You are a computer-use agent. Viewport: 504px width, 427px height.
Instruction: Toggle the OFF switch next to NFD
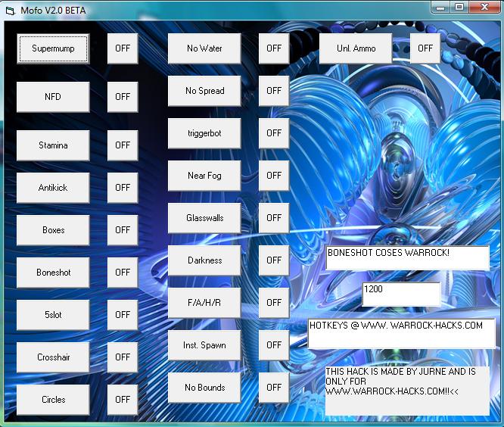pyautogui.click(x=123, y=97)
